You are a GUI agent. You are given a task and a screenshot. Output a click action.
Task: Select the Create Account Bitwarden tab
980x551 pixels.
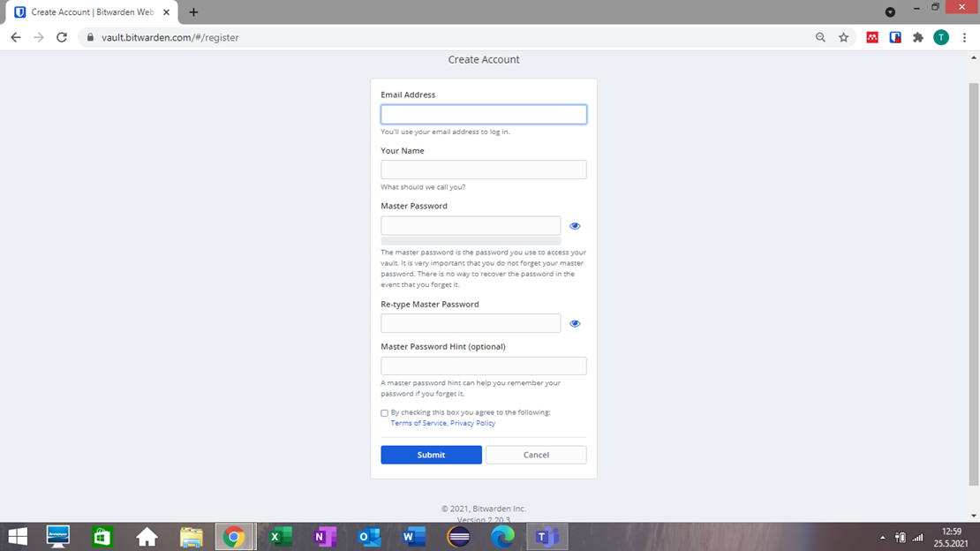pyautogui.click(x=93, y=11)
